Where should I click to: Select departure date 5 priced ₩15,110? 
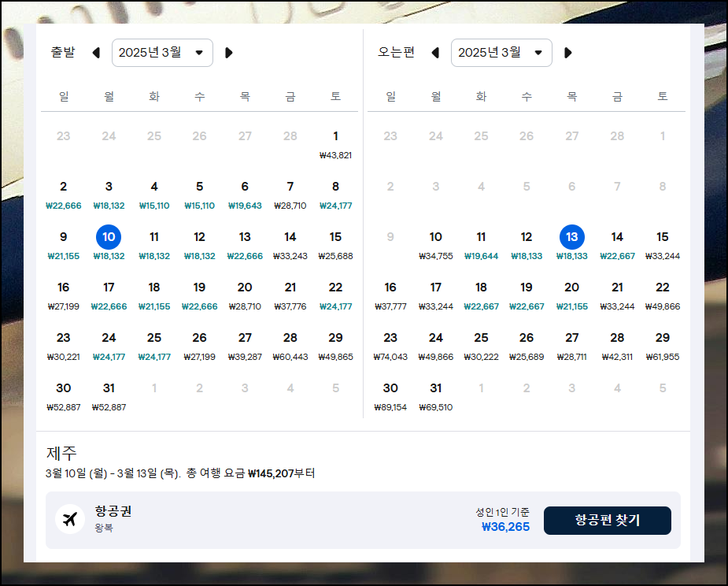coord(200,195)
